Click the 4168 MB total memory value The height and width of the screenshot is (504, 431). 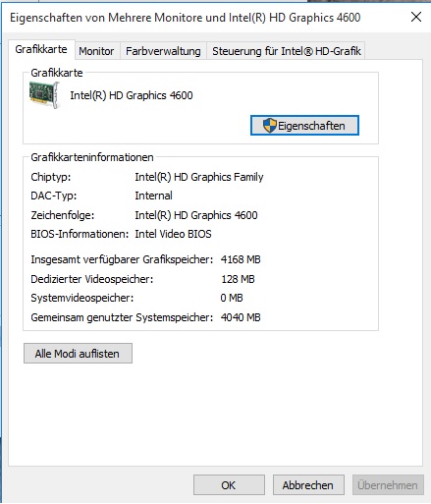click(x=241, y=259)
